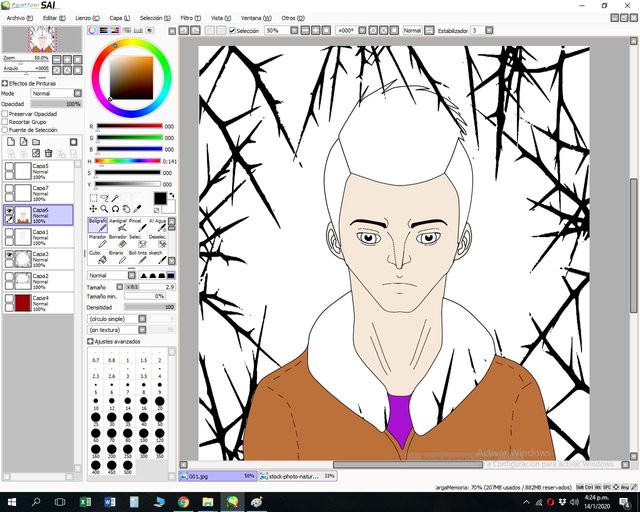This screenshot has width=640, height=512.
Task: Swap foreground and background colors
Action: point(172,195)
